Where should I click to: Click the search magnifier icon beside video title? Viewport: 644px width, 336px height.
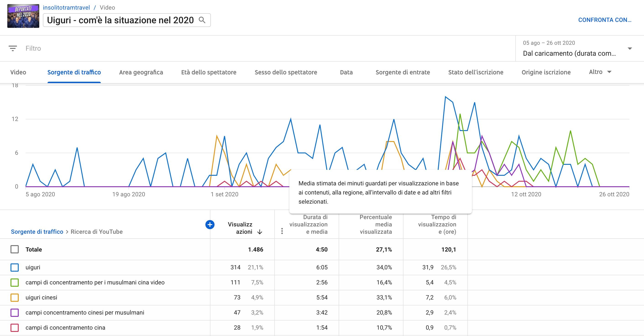point(202,20)
